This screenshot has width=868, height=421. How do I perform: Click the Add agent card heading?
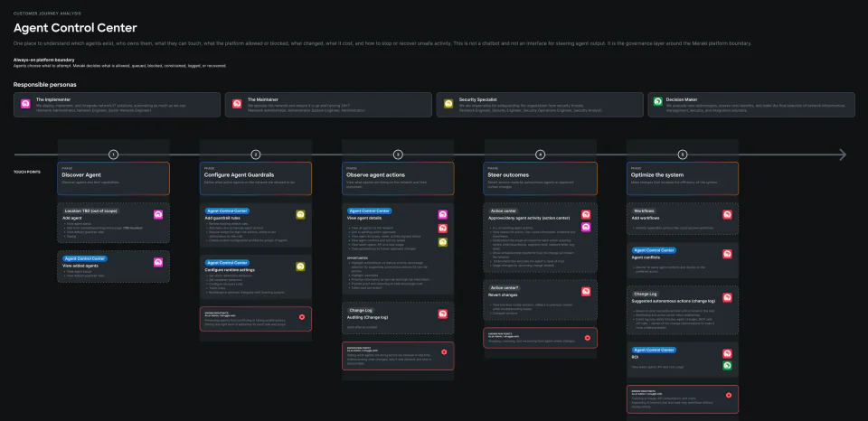(74, 219)
